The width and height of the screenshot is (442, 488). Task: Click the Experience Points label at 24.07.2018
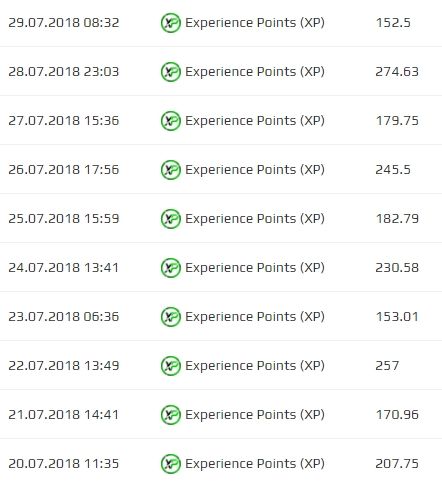[x=255, y=268]
